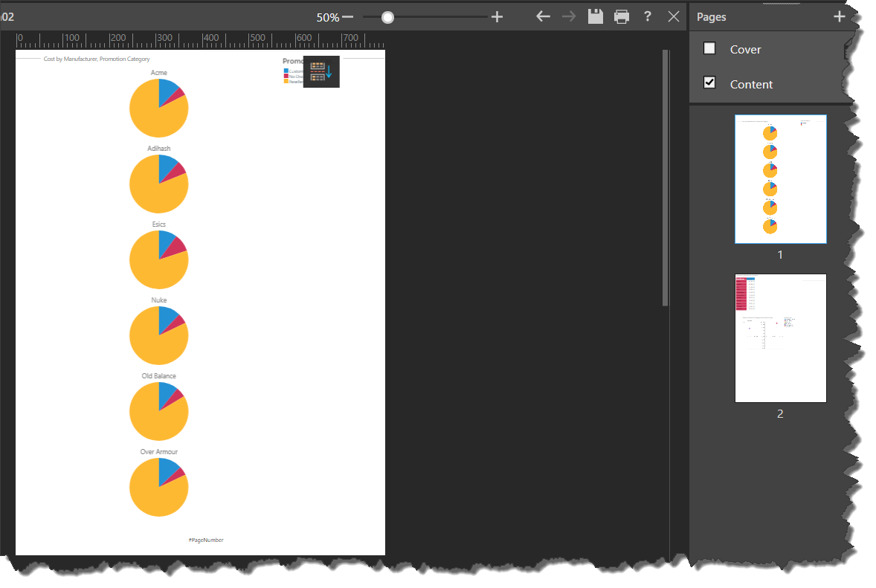Image resolution: width=876 pixels, height=588 pixels.
Task: Add a page with the Pages plus icon
Action: pos(840,16)
